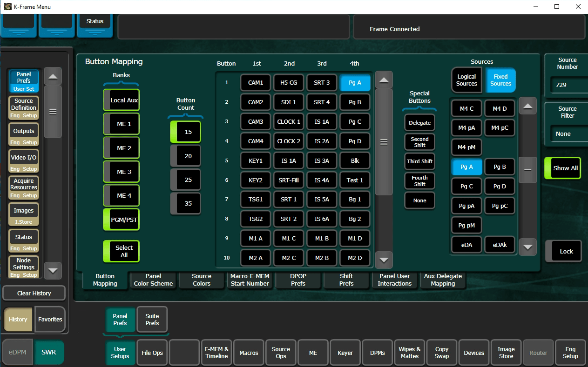Select the Button Mapping tab
The width and height of the screenshot is (588, 367).
tap(105, 280)
